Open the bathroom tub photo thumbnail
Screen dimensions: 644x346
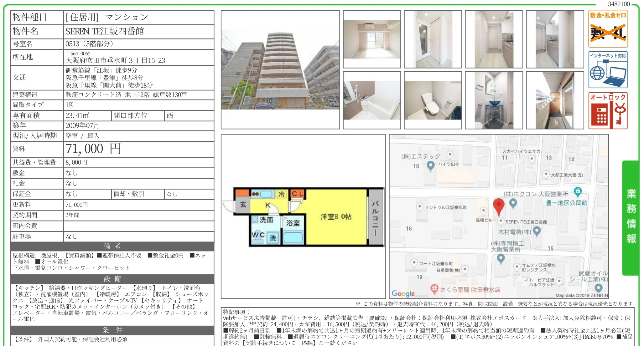pos(372,100)
